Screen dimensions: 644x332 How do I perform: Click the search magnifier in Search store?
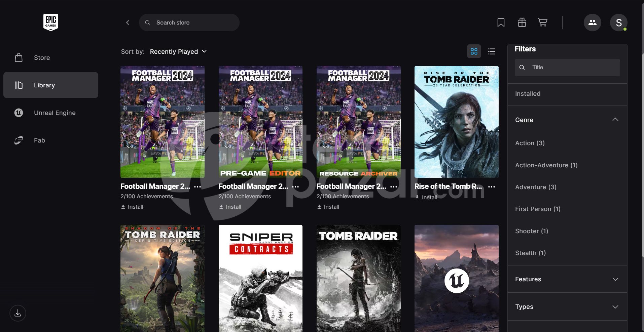[x=147, y=23]
